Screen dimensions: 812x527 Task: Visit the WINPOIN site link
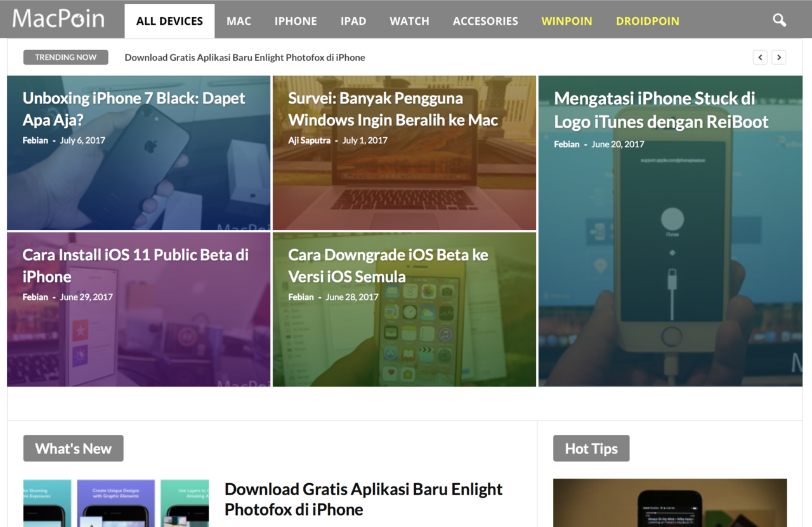566,21
